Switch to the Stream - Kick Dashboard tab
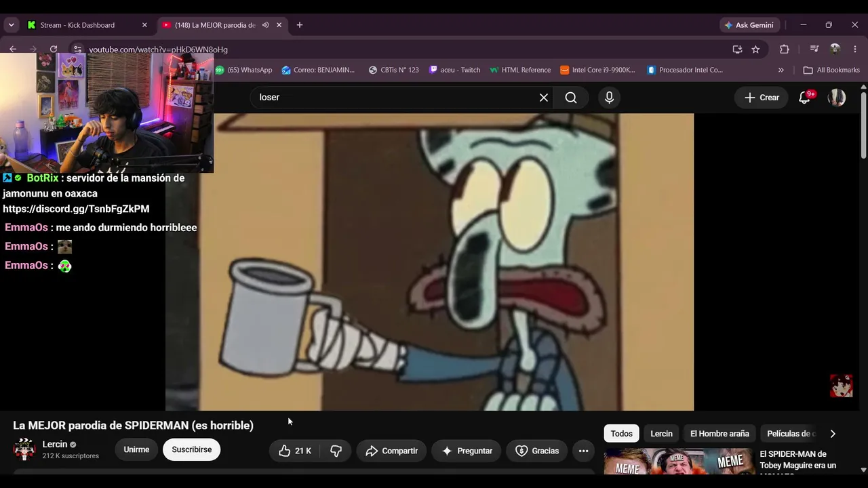Screen dimensions: 868x488 click(77, 25)
